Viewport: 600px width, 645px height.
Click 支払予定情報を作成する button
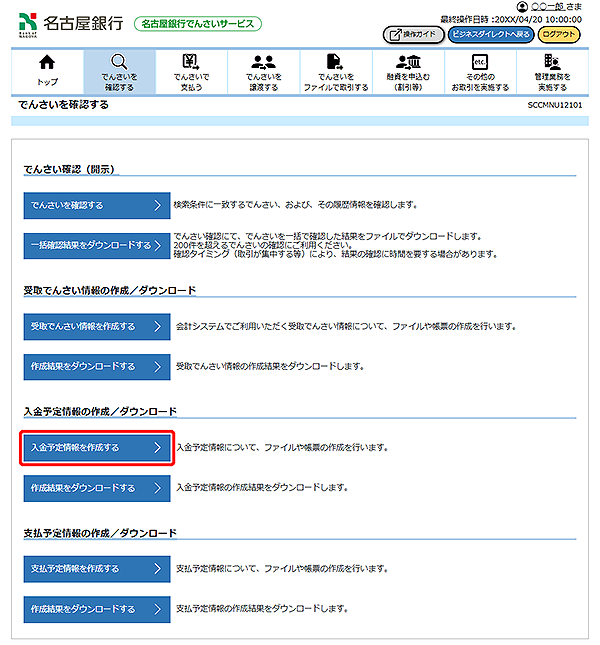97,569
